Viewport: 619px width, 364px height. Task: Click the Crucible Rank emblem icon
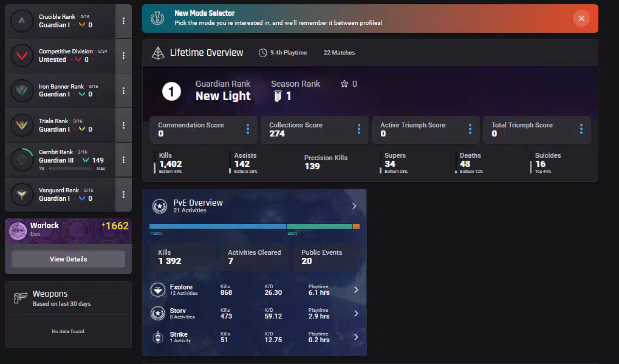coord(22,21)
